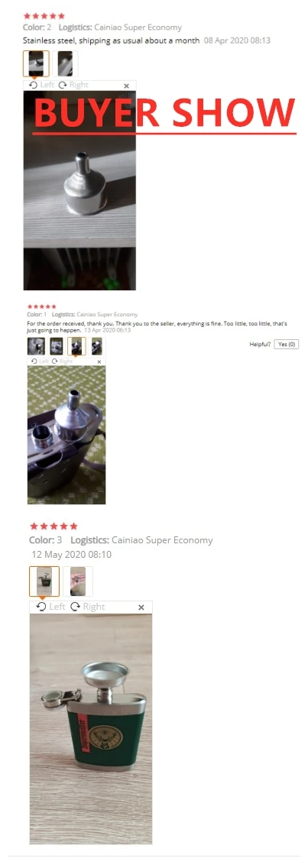Open second thumbnail in 12 May review
The height and width of the screenshot is (868, 308).
click(x=78, y=581)
